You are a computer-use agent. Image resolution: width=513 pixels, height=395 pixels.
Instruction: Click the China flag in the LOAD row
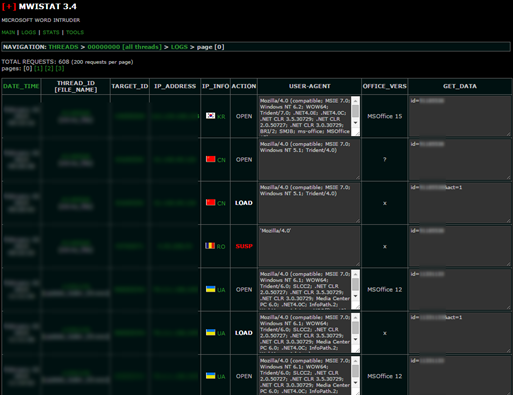pos(210,202)
